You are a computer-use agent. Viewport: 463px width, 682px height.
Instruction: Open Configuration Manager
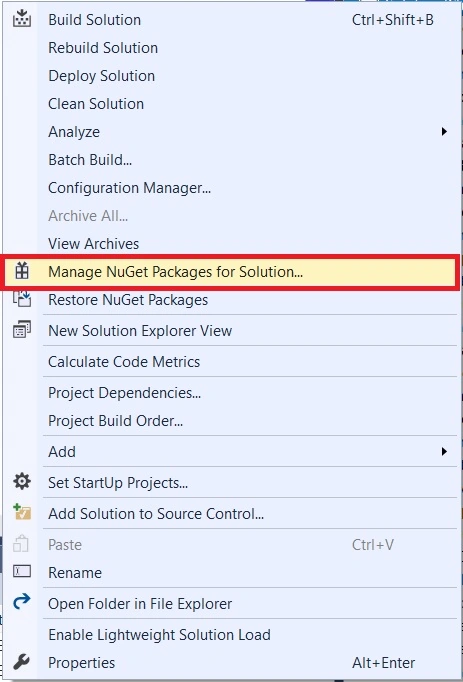129,188
